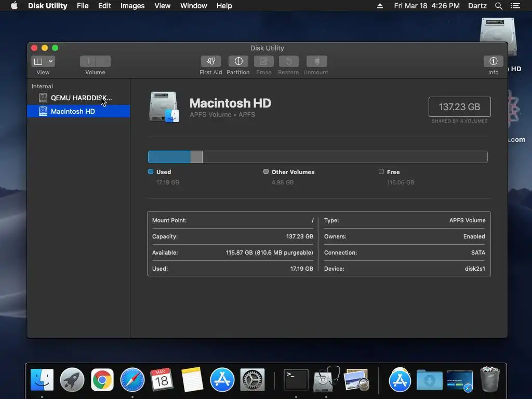Viewport: 532px width, 399px height.
Task: Open the Disk Utility app menu
Action: click(47, 6)
